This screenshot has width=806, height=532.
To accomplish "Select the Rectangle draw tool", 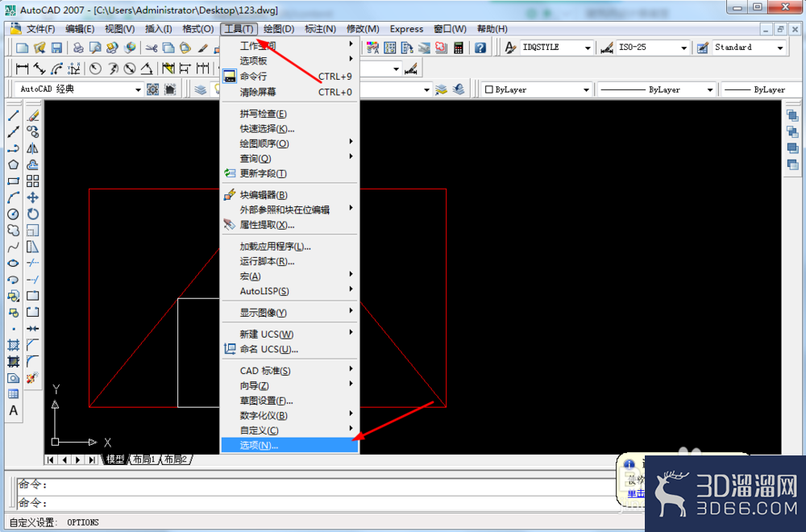I will tap(14, 181).
